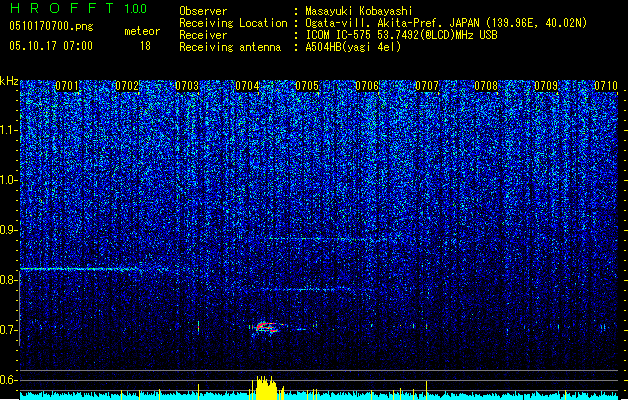Click the 0.7 kHz axis label
The image size is (629, 400).
[x=9, y=330]
